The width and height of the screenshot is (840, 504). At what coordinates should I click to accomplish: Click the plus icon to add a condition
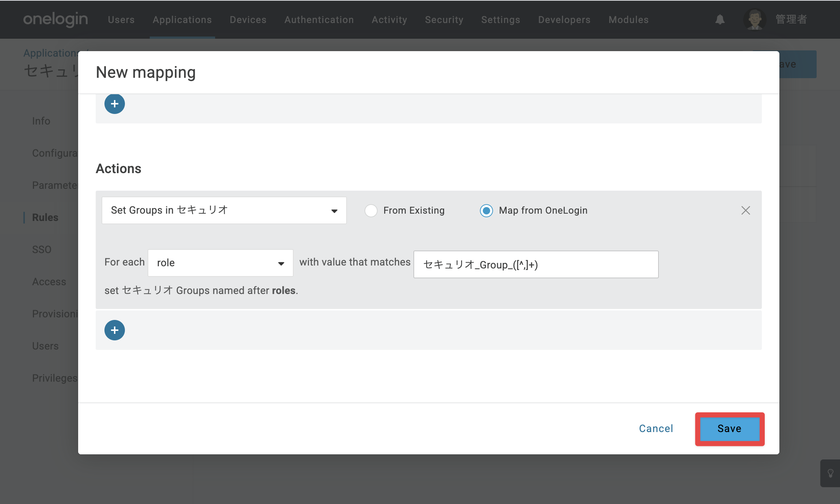click(115, 104)
